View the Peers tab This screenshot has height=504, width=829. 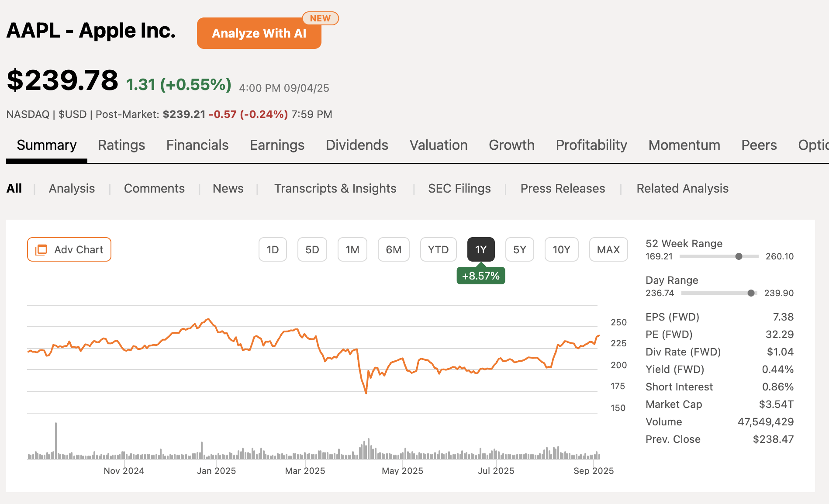(x=759, y=145)
